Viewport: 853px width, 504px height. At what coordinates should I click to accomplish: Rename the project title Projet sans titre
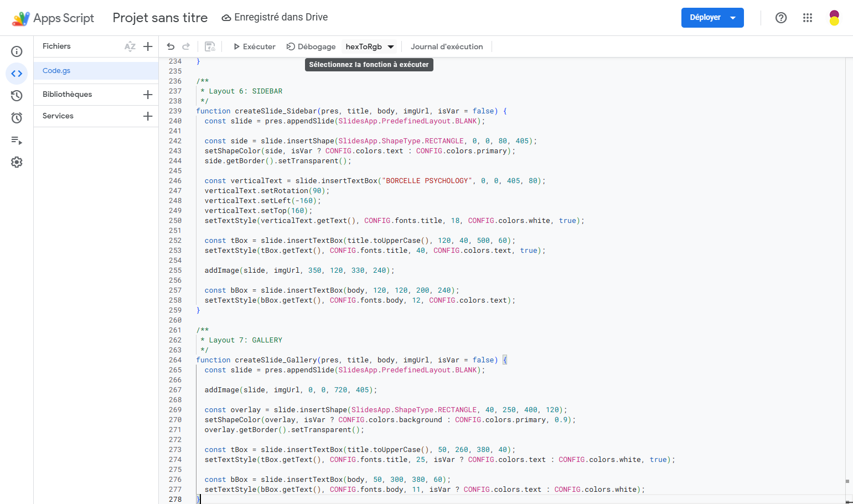pos(160,18)
